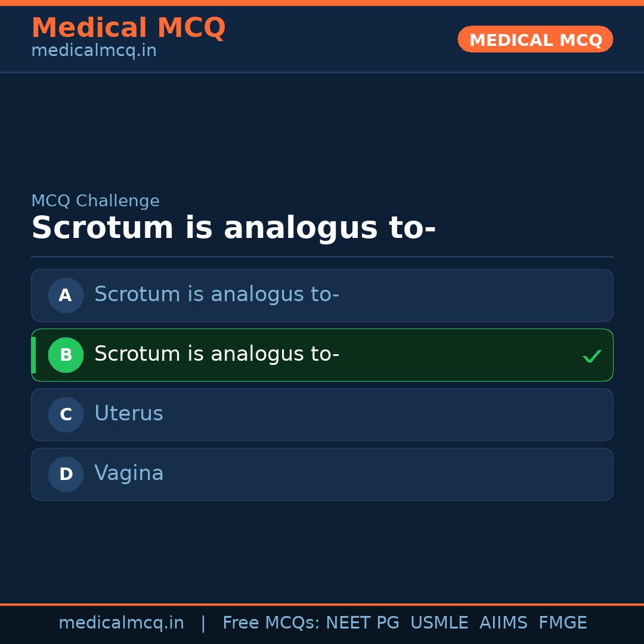This screenshot has height=644, width=644.
Task: Choose the Uterus answer text
Action: (129, 413)
